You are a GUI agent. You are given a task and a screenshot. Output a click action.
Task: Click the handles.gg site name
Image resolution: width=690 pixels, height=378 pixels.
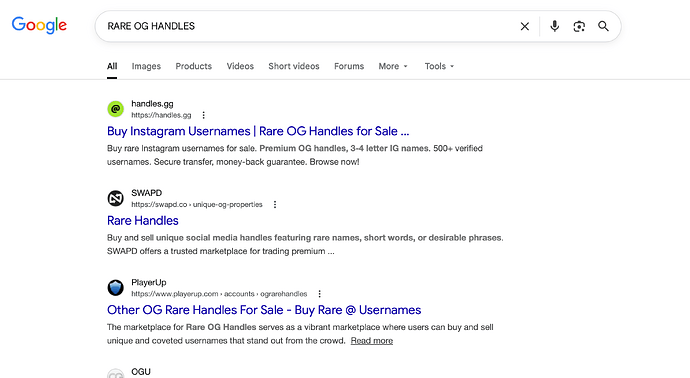(152, 104)
